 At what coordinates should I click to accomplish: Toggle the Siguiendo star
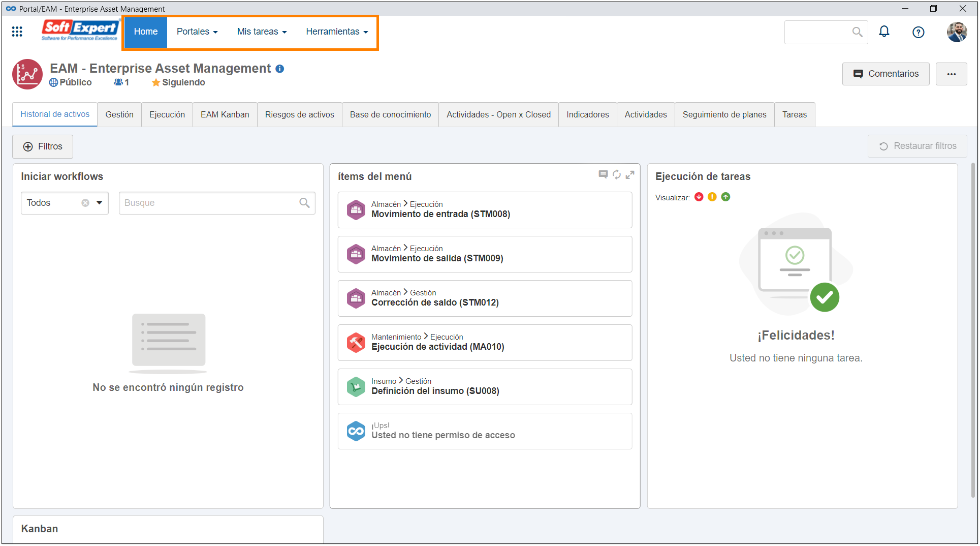(x=156, y=82)
